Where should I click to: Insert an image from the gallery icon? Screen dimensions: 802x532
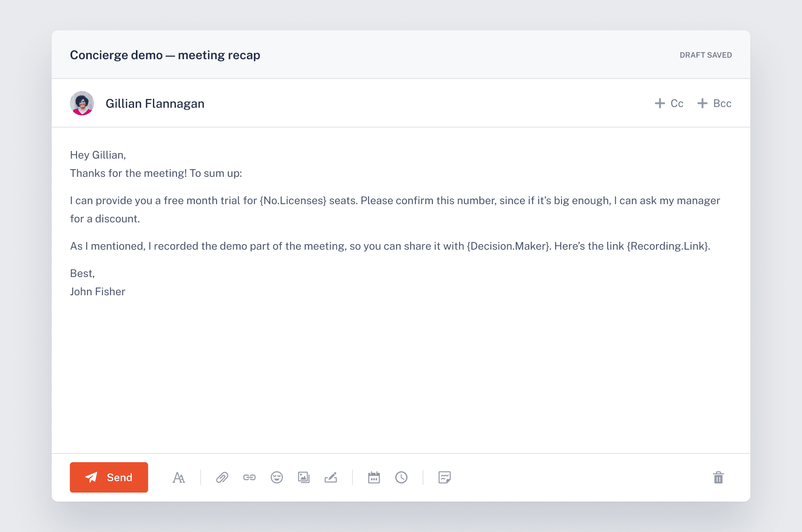[304, 477]
